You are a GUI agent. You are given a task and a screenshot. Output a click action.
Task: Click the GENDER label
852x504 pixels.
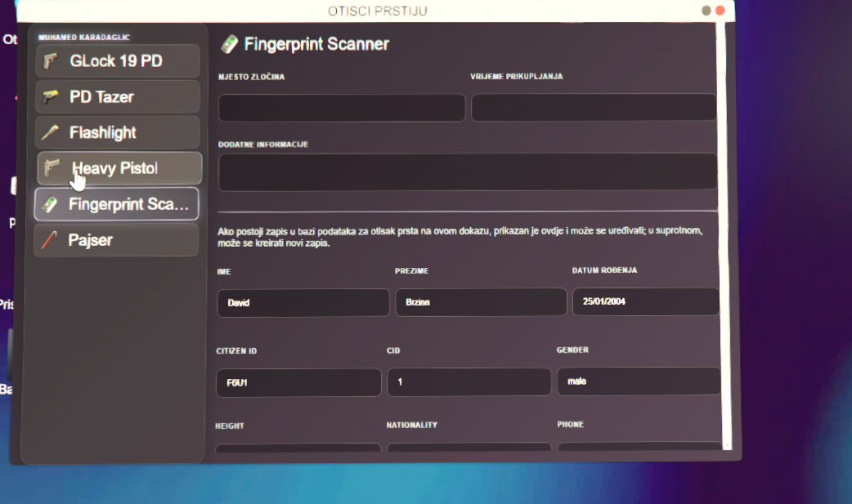coord(572,350)
